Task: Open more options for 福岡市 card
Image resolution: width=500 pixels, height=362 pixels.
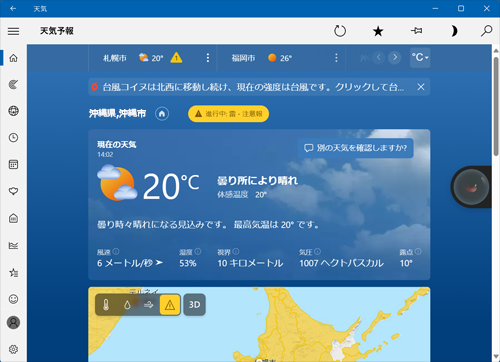Action: 336,58
